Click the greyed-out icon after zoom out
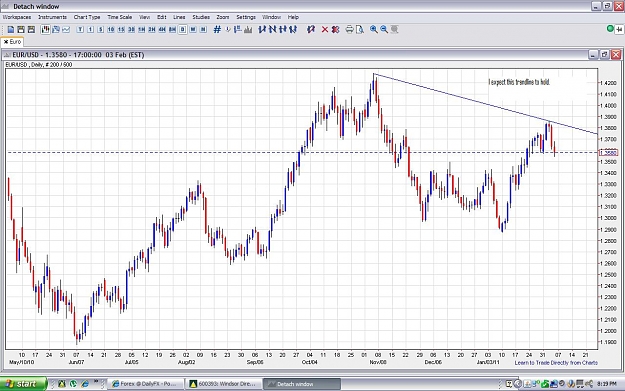The width and height of the screenshot is (625, 391). pos(394,29)
